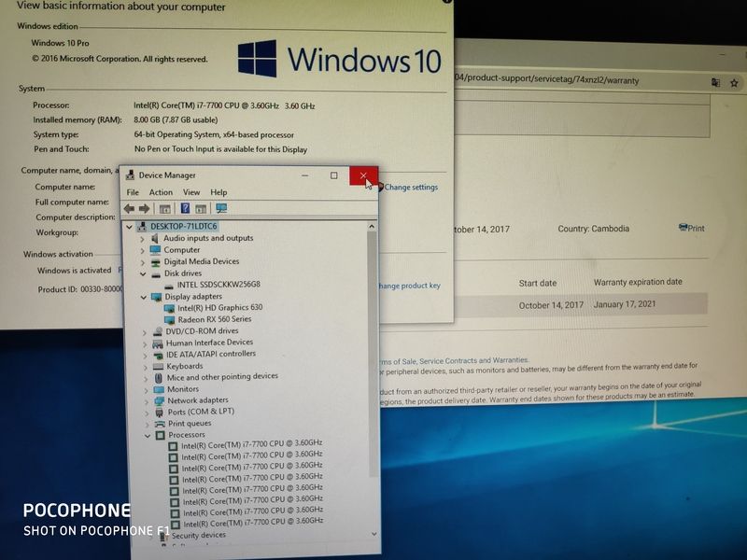
Task: Click the Device Manager vertical scrollbar thumb
Action: pyautogui.click(x=373, y=355)
